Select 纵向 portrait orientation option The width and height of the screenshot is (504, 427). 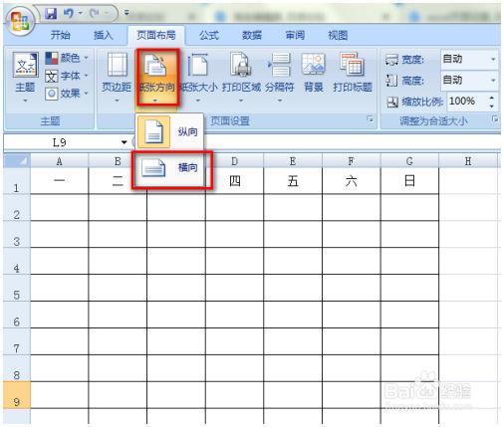pyautogui.click(x=170, y=131)
